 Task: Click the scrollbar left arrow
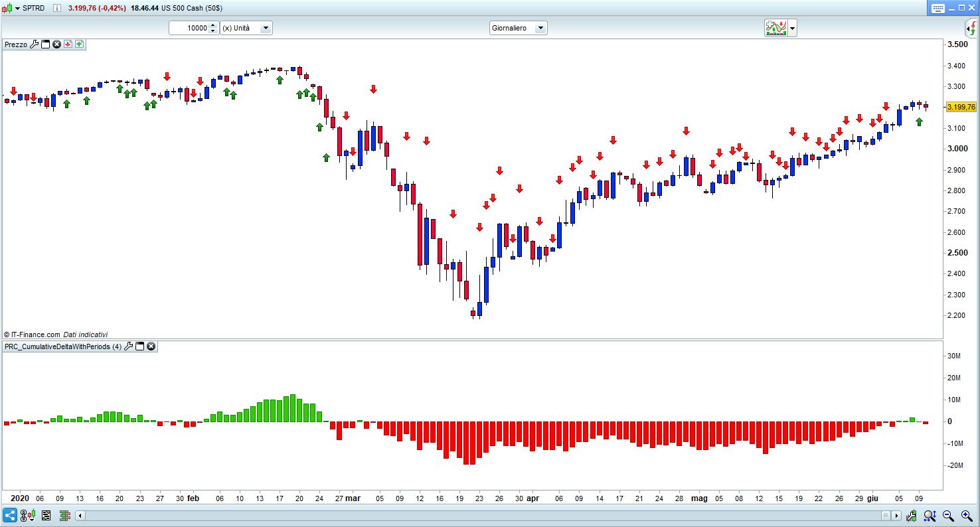80,515
